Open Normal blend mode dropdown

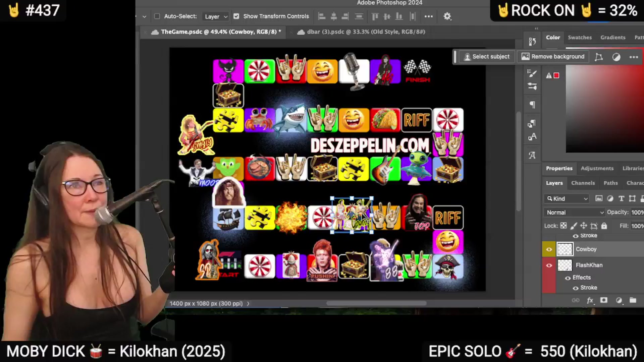574,213
